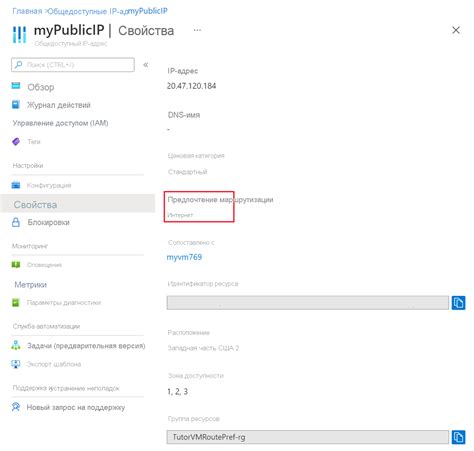Select Управление доступом (IAM) menu item

coord(60,123)
